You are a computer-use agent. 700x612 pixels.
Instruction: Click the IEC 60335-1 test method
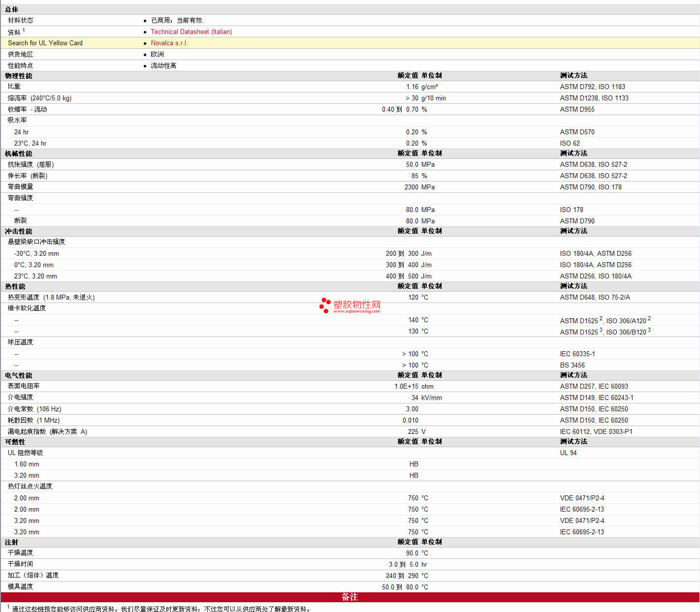tap(577, 354)
